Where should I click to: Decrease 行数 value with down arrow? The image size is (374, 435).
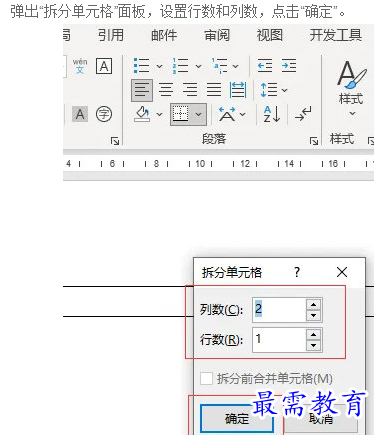313,345
